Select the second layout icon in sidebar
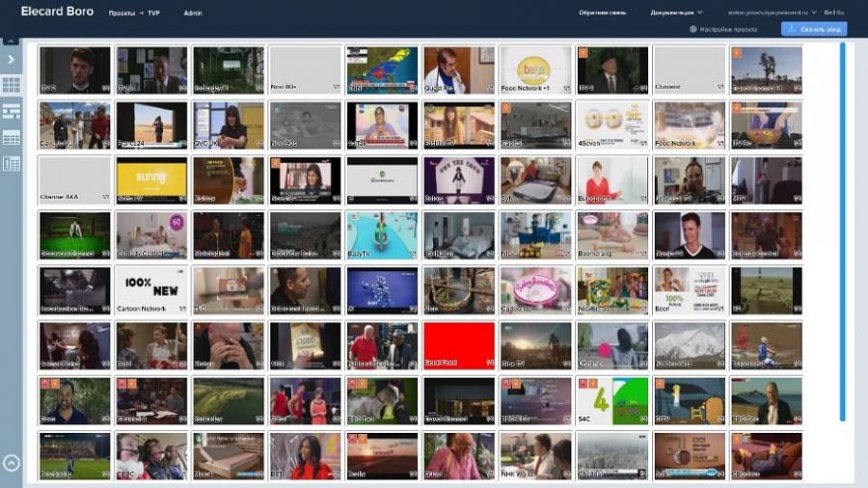This screenshot has width=868, height=488. 12,111
